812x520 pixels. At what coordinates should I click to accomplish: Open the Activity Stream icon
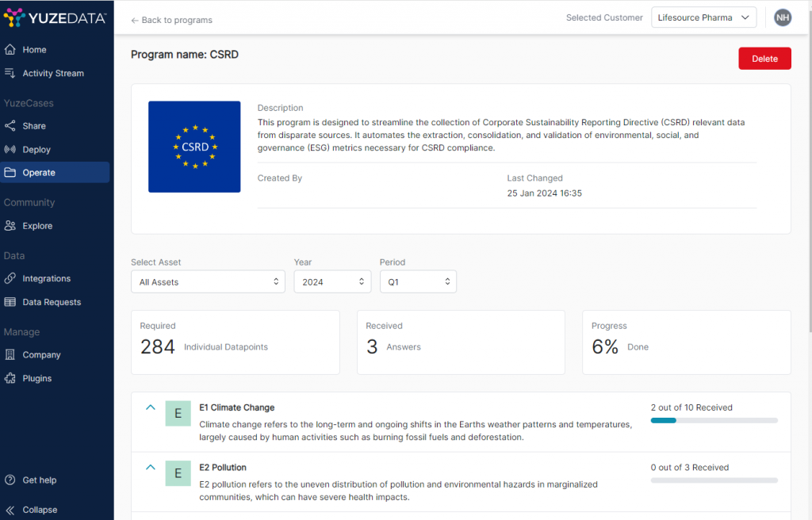pyautogui.click(x=10, y=74)
